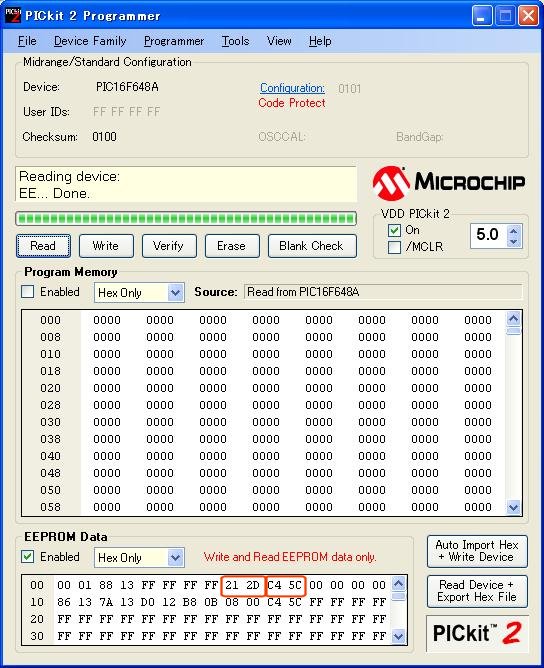The height and width of the screenshot is (668, 544).
Task: Click program memory address 030
Action: tap(50, 422)
